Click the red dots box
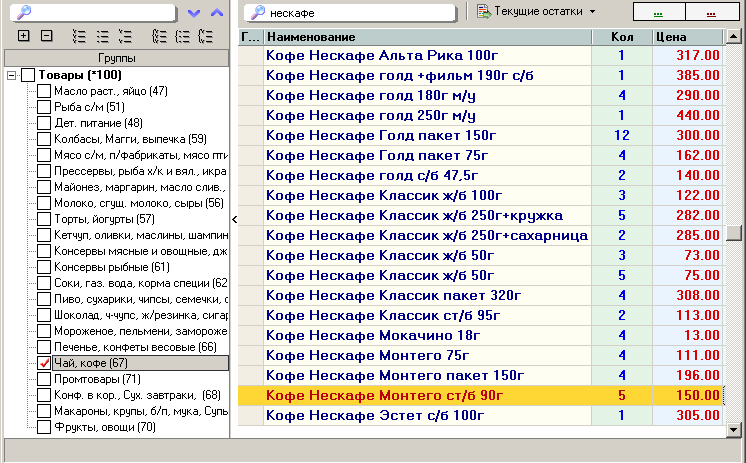This screenshot has height=463, width=746. pos(712,12)
